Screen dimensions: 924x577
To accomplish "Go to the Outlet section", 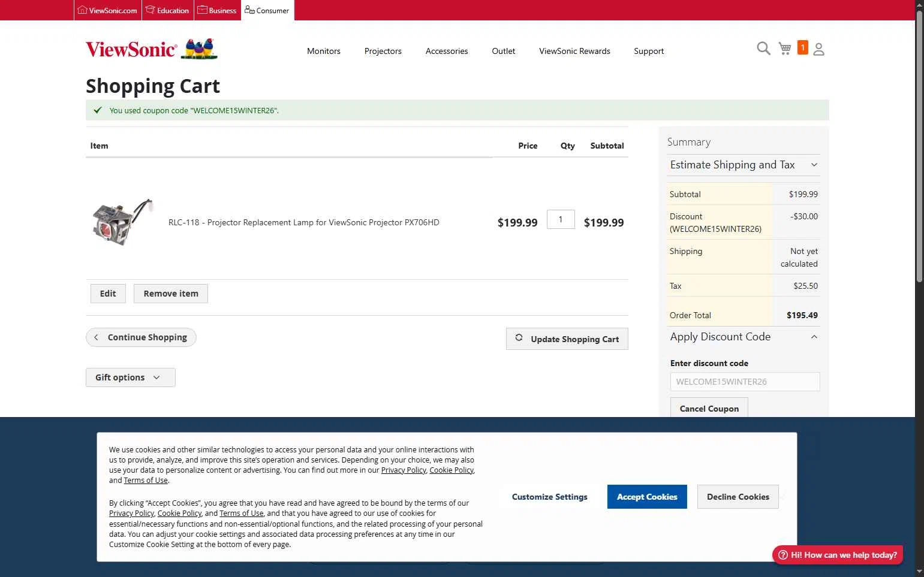I will click(504, 51).
